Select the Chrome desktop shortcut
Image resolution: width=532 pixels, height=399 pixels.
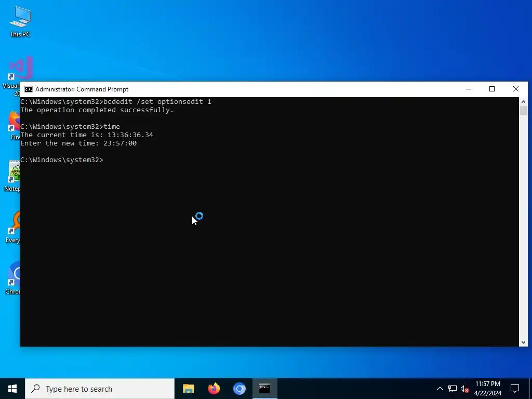[13, 277]
